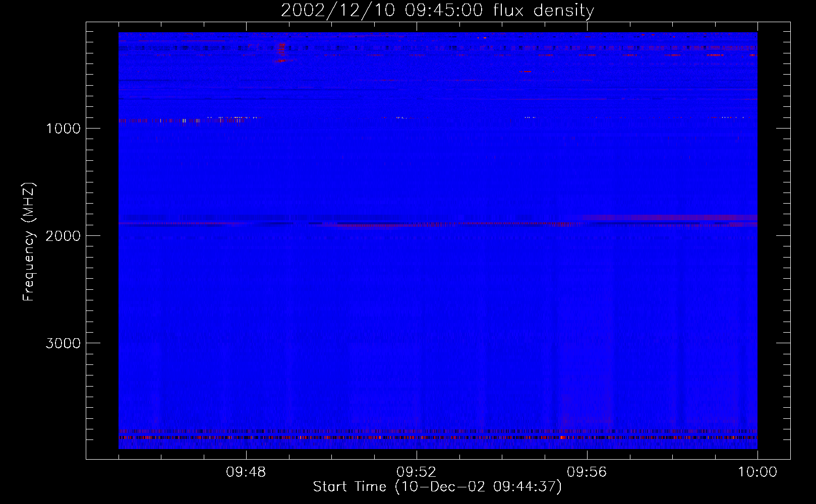The height and width of the screenshot is (504, 816).
Task: Click the plot title '2002/12/10 09:45:00 flux density'
Action: point(437,11)
